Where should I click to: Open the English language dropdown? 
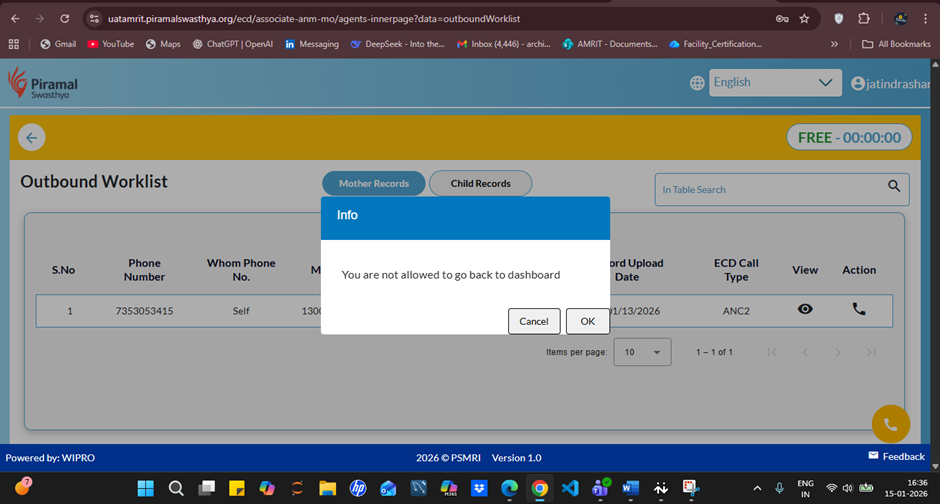774,83
